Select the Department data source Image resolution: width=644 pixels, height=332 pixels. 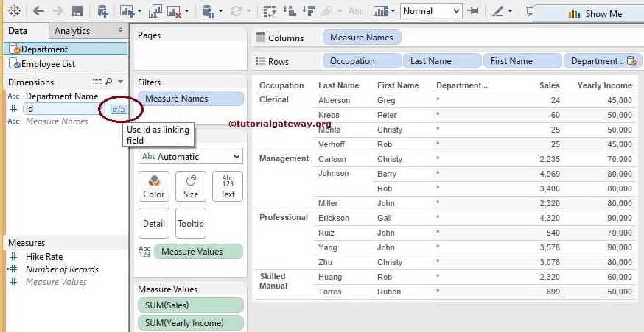coord(66,49)
